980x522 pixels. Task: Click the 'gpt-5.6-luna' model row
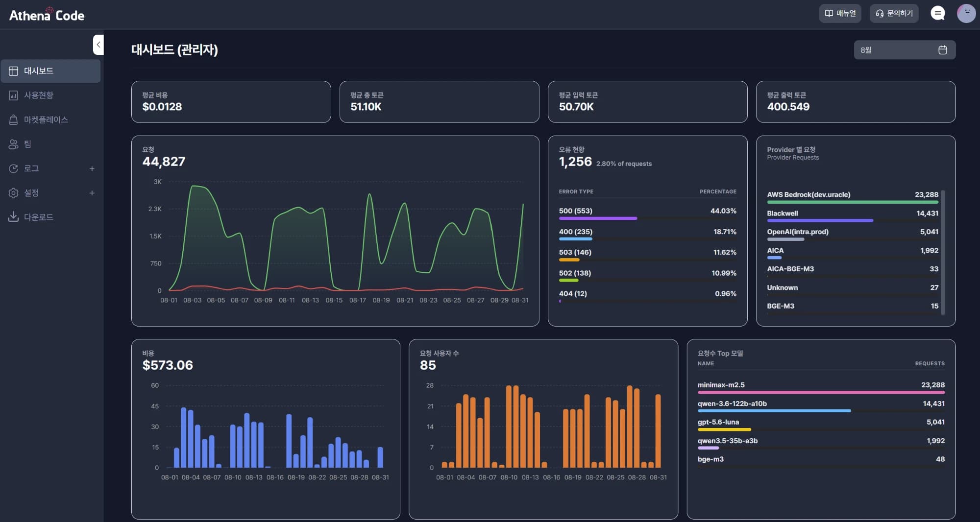tap(821, 425)
